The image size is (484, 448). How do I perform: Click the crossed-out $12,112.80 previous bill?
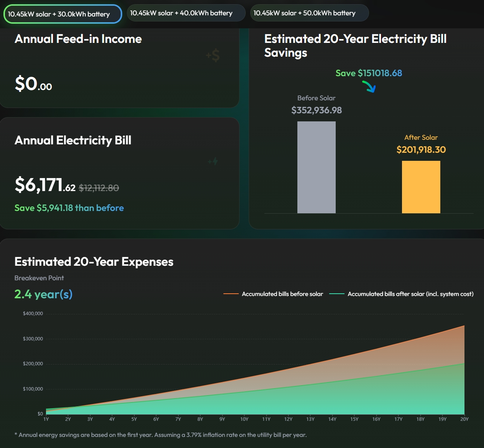98,188
